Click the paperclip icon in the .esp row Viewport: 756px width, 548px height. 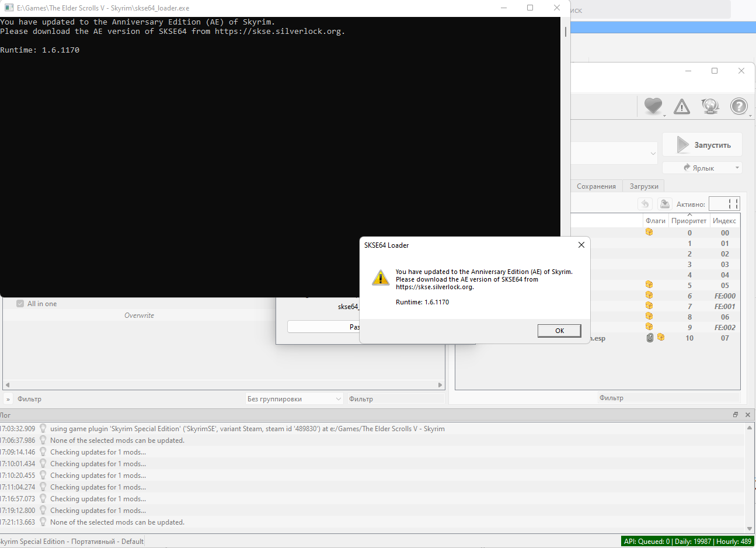point(650,338)
